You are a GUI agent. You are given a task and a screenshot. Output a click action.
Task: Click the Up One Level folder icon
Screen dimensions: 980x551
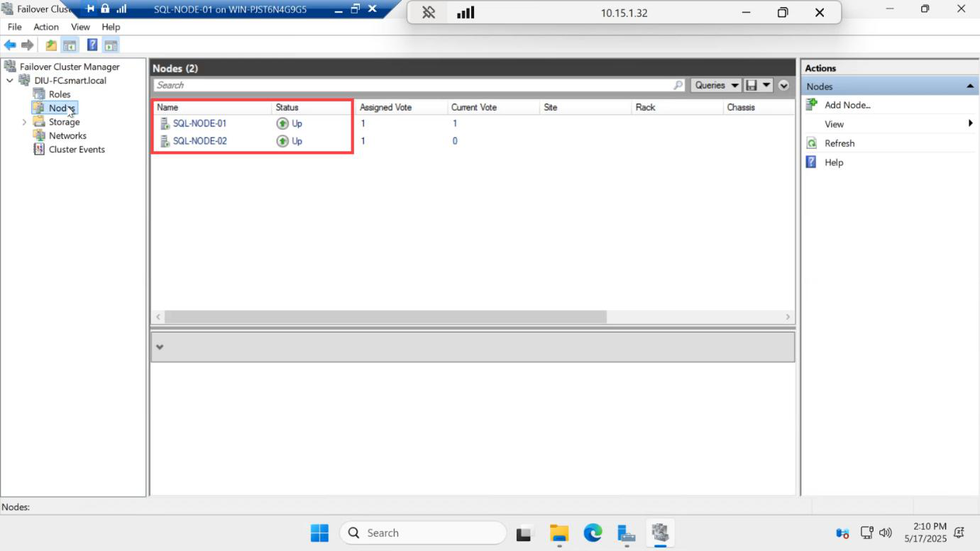tap(51, 45)
